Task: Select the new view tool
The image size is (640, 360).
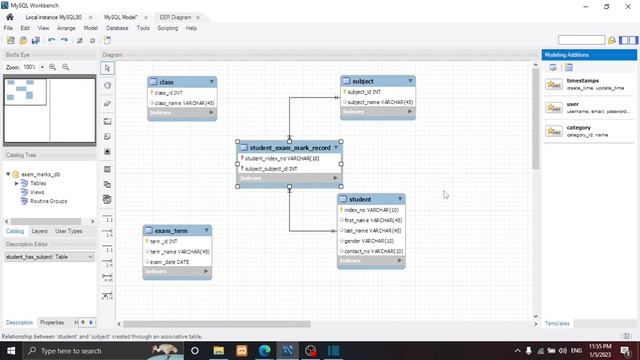Action: (107, 184)
